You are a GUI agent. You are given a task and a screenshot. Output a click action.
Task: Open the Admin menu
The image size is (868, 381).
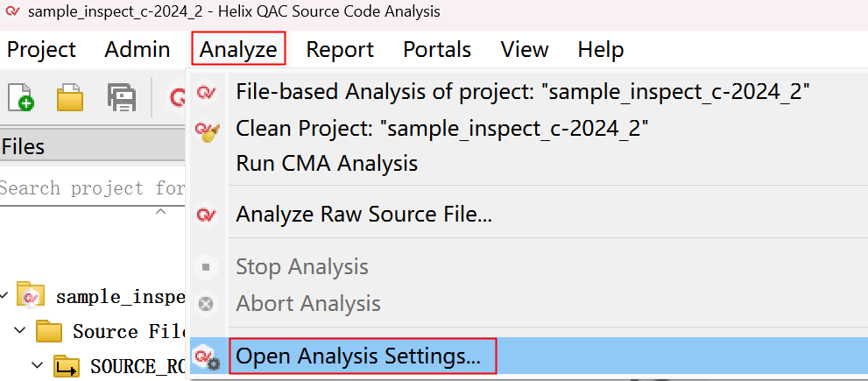(x=138, y=50)
